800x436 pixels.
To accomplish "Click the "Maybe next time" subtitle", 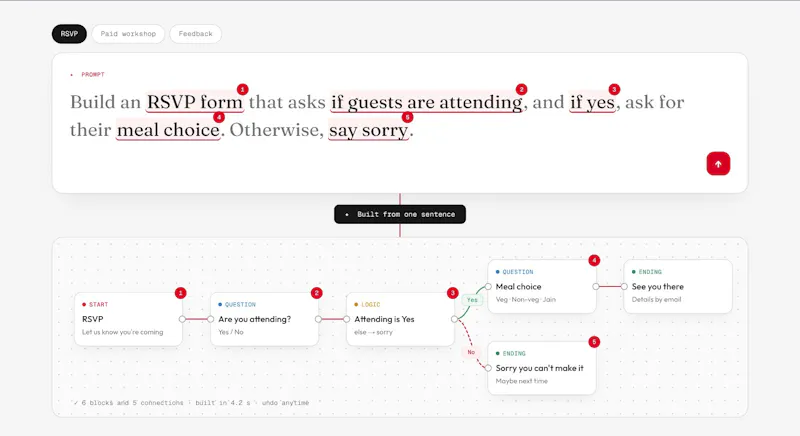I will pos(521,381).
